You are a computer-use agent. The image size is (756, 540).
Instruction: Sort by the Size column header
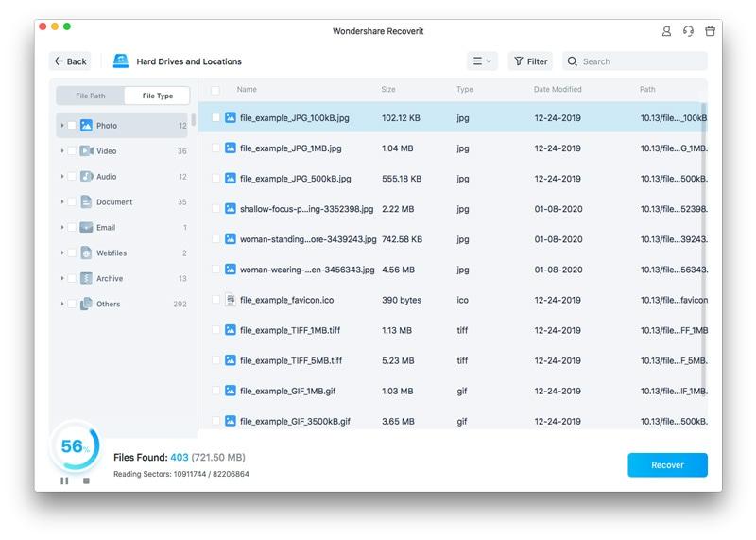tap(388, 89)
